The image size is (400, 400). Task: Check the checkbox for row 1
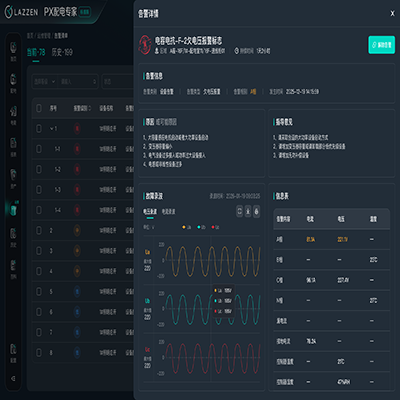39,129
